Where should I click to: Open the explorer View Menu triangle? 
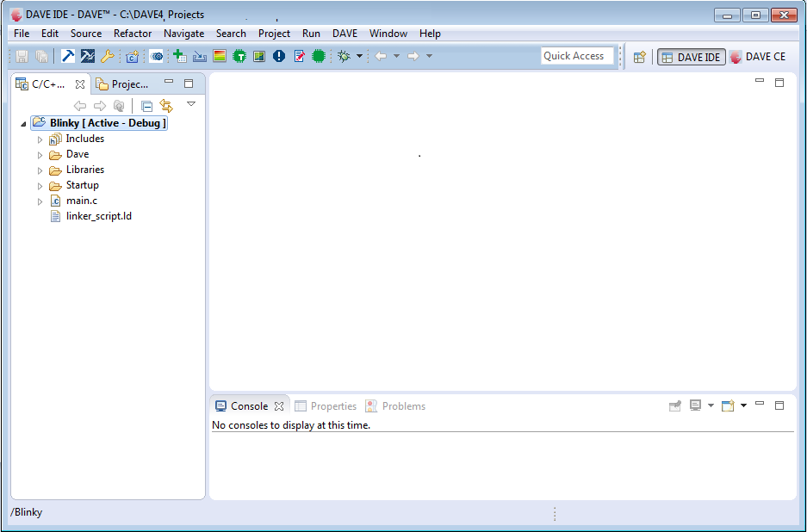[x=191, y=104]
